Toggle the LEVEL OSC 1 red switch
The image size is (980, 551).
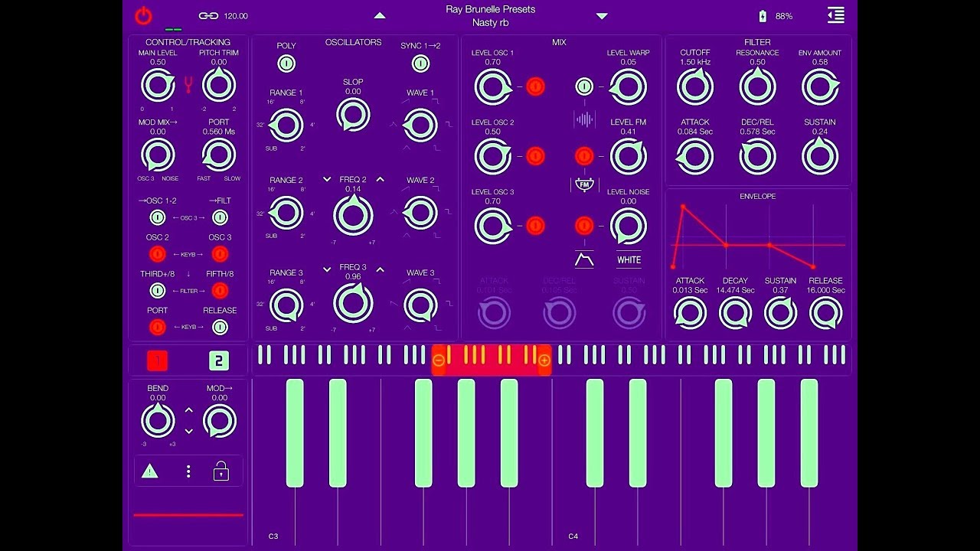[535, 86]
